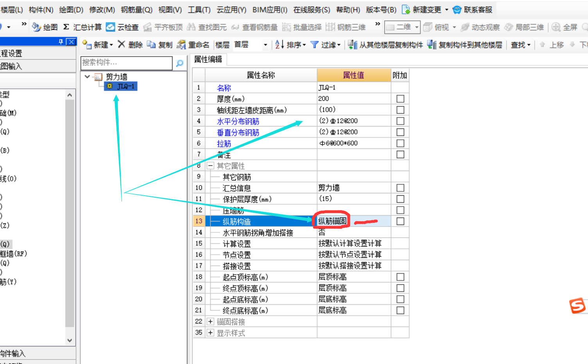Tick 附加 checkbox for 汇总信息 row
This screenshot has width=588, height=364.
[400, 188]
